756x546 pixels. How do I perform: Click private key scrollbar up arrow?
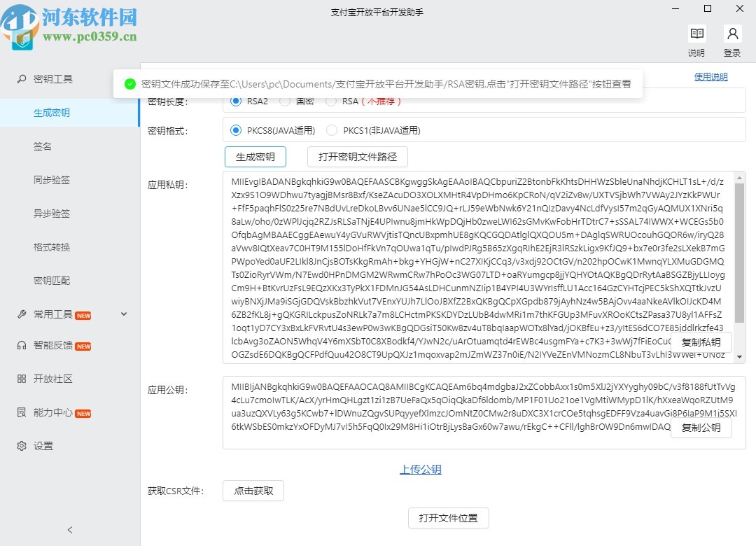coord(740,178)
